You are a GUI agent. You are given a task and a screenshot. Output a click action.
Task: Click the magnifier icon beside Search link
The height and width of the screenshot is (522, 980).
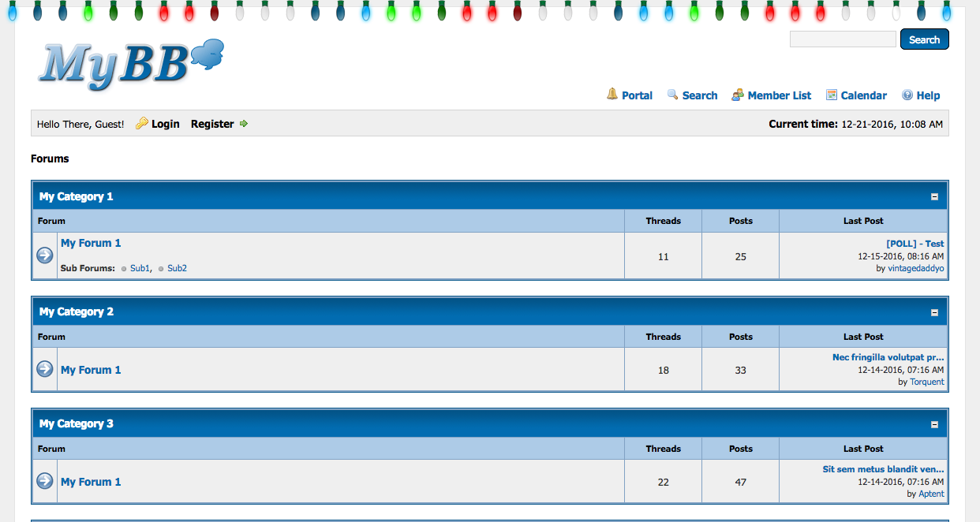point(672,95)
